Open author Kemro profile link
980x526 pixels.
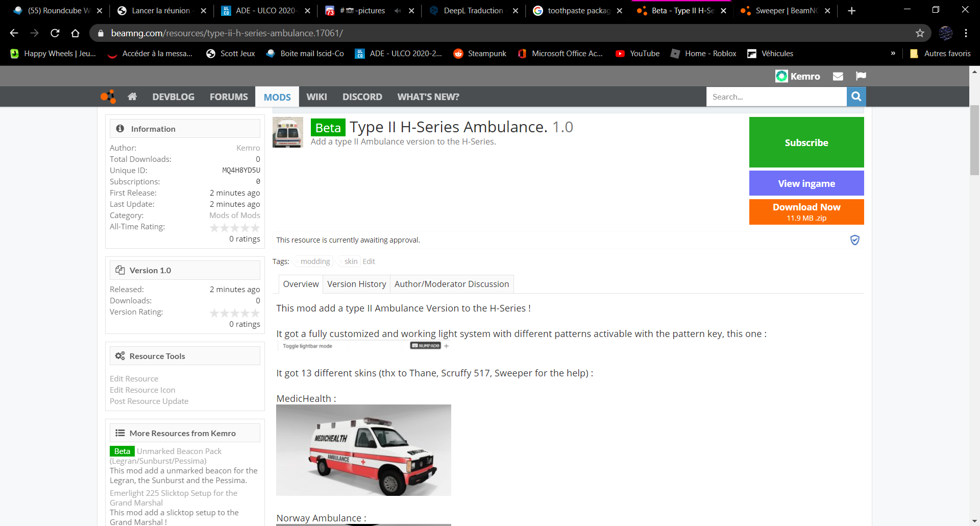point(248,148)
